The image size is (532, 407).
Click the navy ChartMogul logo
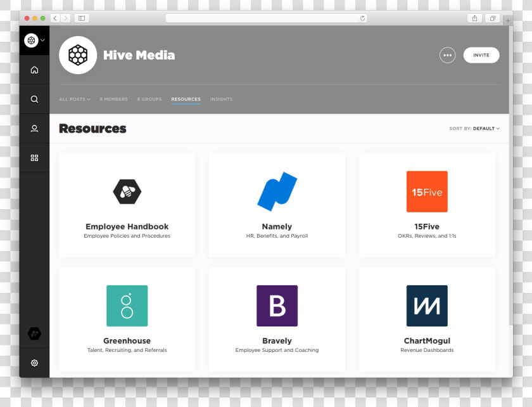427,306
